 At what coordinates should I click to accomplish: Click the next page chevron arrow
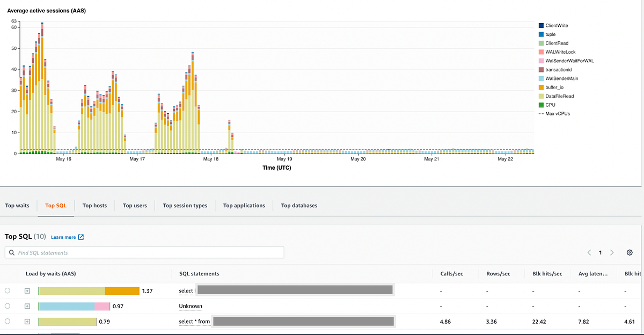coord(612,252)
